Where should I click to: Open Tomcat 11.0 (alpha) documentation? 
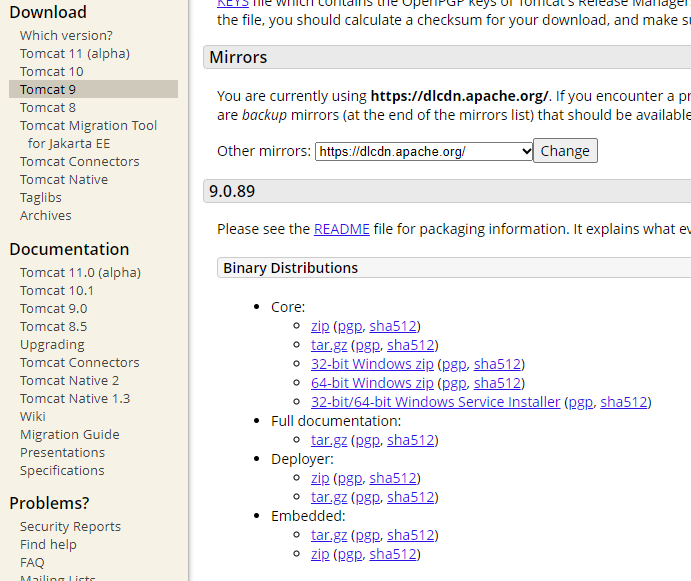80,272
